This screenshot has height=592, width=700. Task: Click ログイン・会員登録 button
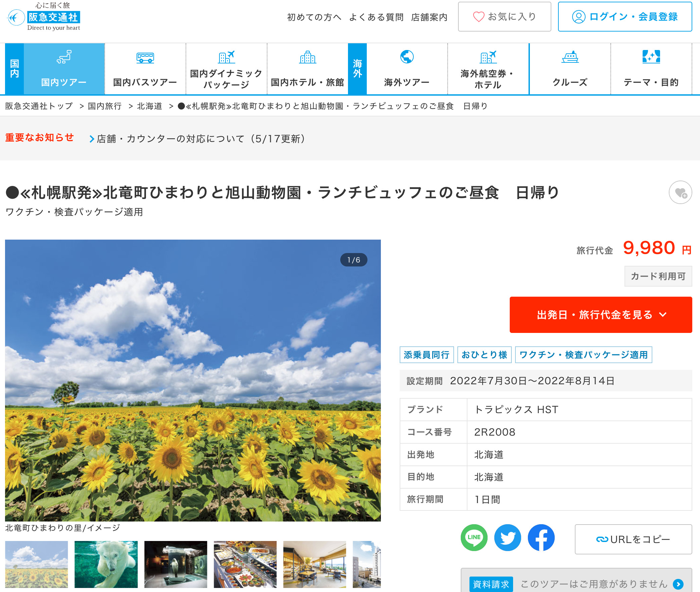click(x=625, y=17)
